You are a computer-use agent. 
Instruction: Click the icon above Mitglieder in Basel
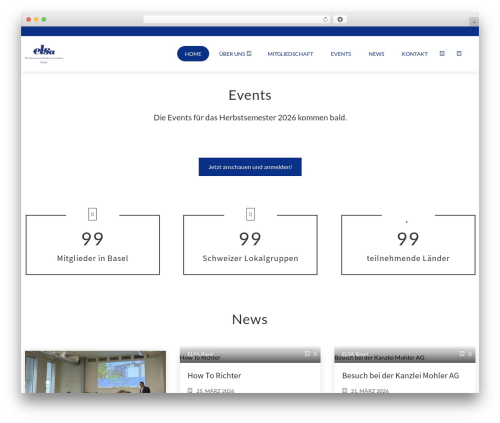click(92, 214)
